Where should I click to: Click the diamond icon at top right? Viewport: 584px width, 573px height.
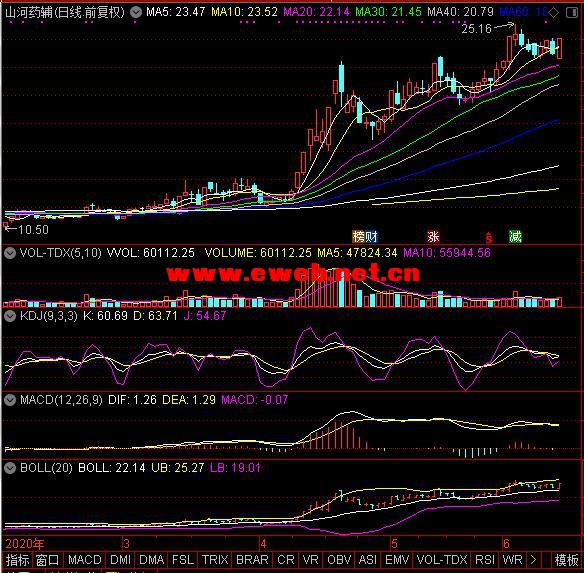tap(553, 13)
